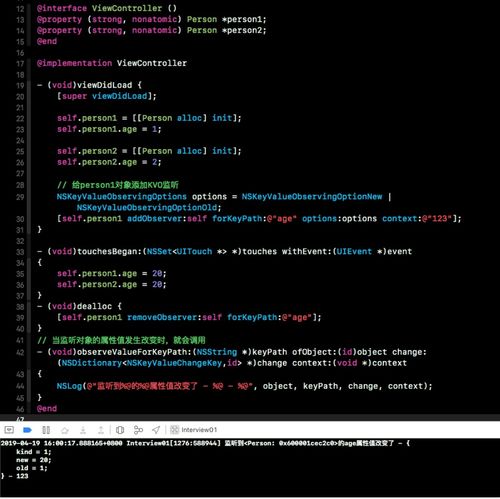This screenshot has height=499, width=500.
Task: Click the Step Out debug icon
Action: 101,430
